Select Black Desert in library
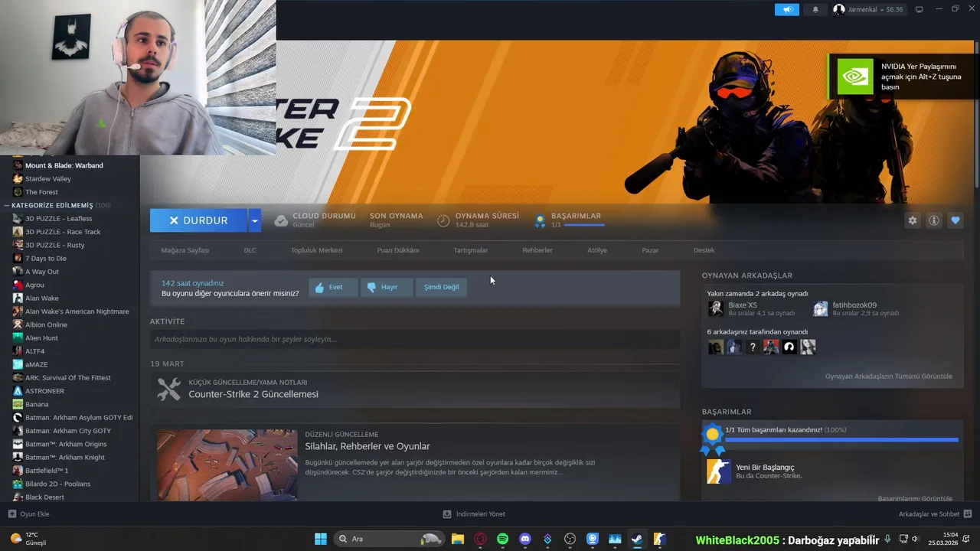The height and width of the screenshot is (551, 980). (x=44, y=497)
